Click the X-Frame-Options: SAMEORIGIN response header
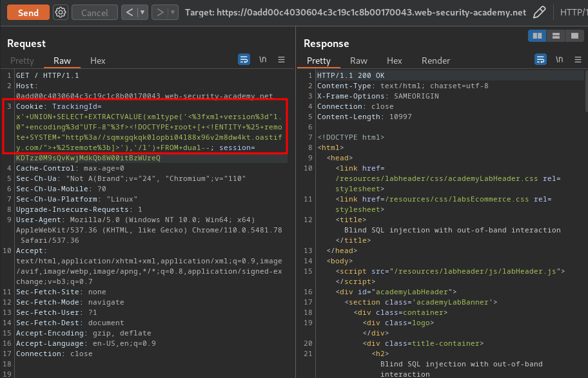588x378 pixels. (x=378, y=96)
